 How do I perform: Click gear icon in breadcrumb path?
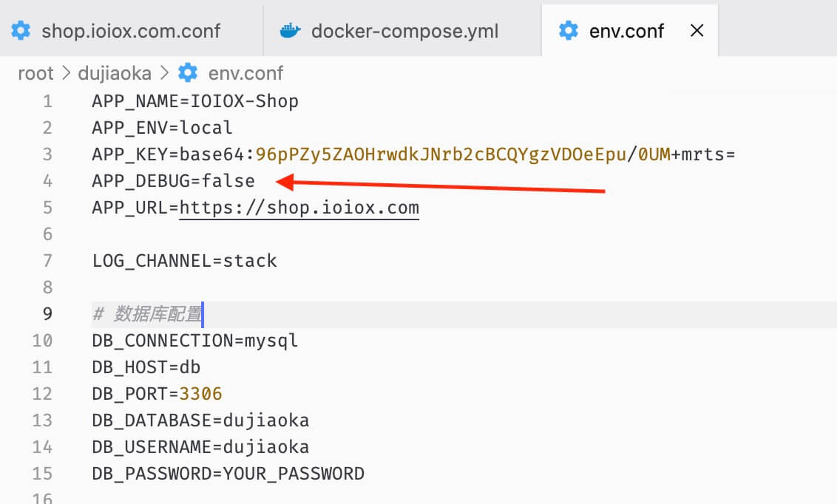(x=189, y=73)
